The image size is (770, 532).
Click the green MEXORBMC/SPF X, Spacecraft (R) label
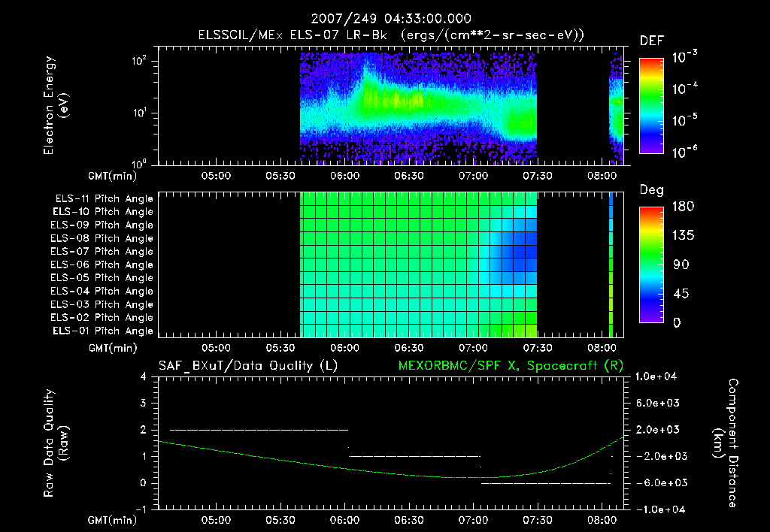511,366
